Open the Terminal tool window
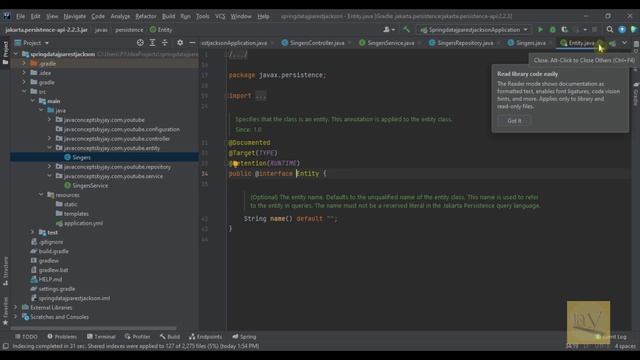The image size is (640, 360). click(101, 337)
